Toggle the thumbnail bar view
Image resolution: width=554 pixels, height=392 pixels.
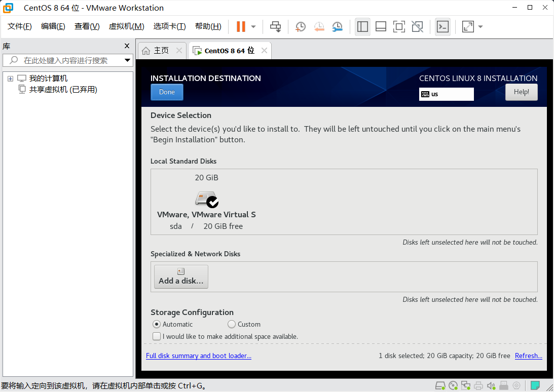[x=381, y=26]
